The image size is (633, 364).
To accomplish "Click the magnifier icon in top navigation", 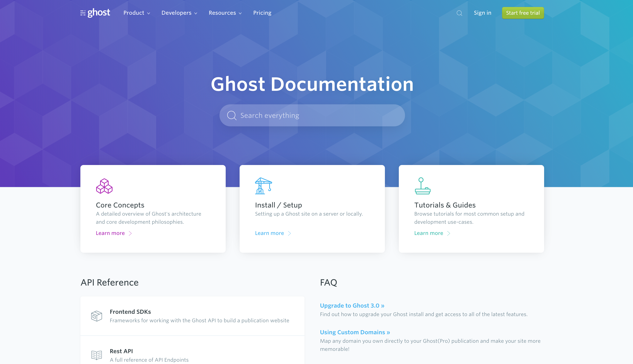I will coord(459,13).
